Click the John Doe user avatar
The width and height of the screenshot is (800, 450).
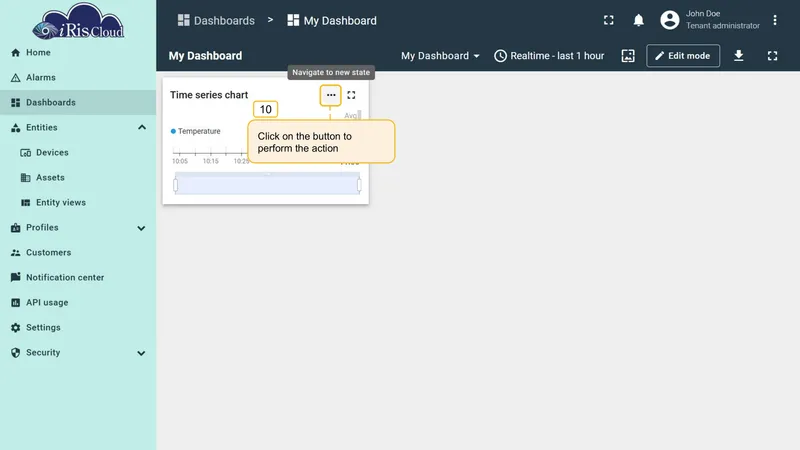(669, 20)
